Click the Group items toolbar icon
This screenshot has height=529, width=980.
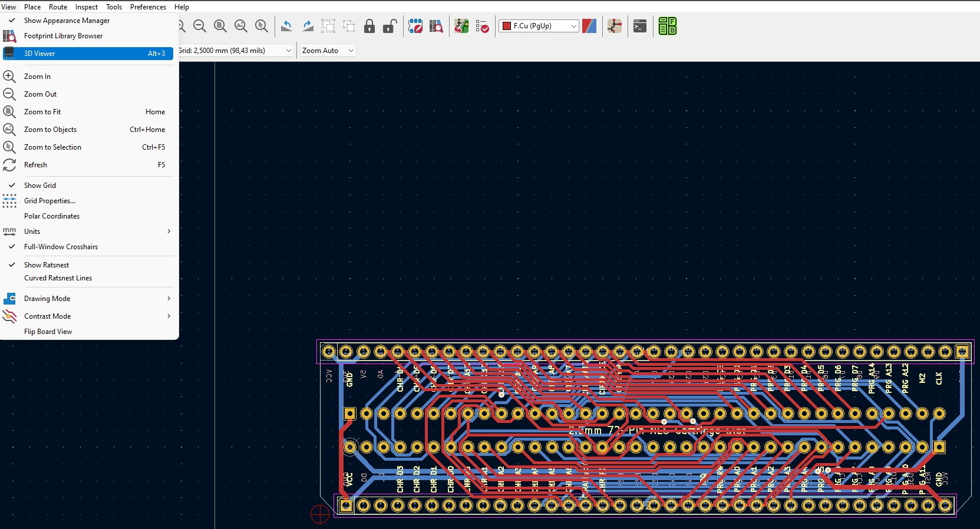click(x=328, y=26)
